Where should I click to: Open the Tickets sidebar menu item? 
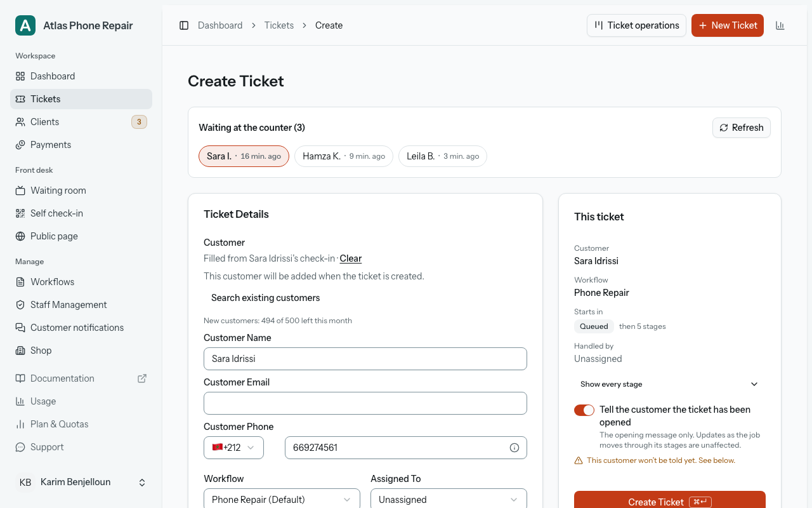click(x=81, y=99)
